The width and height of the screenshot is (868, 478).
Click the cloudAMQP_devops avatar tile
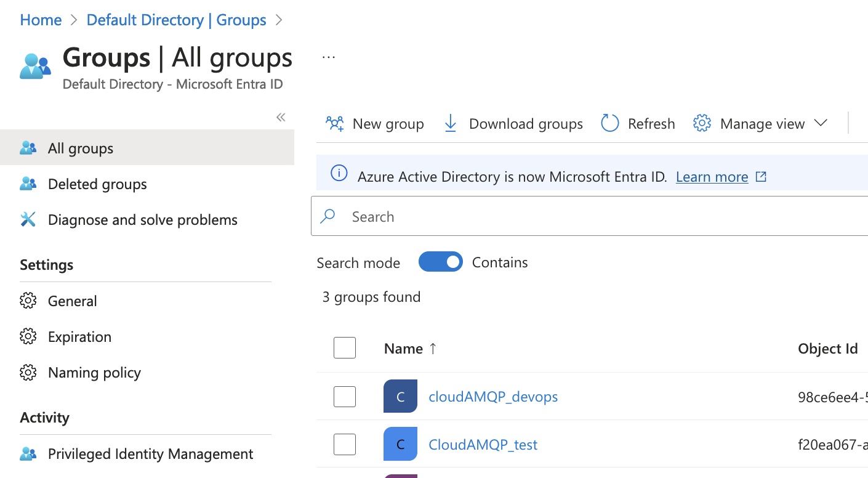tap(400, 396)
